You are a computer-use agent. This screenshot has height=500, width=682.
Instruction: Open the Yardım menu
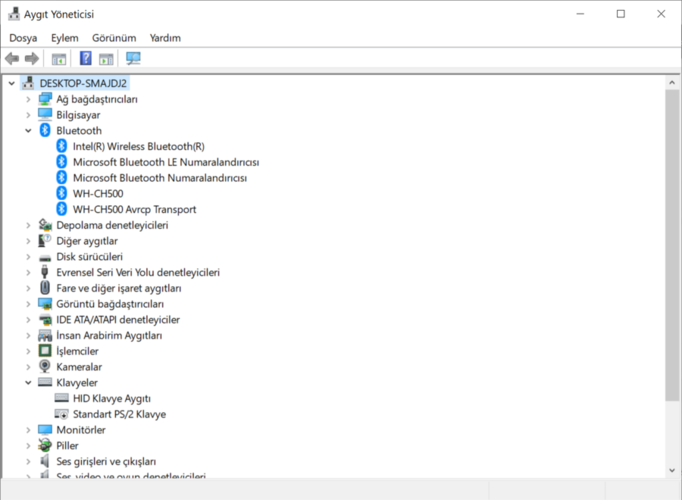[165, 38]
